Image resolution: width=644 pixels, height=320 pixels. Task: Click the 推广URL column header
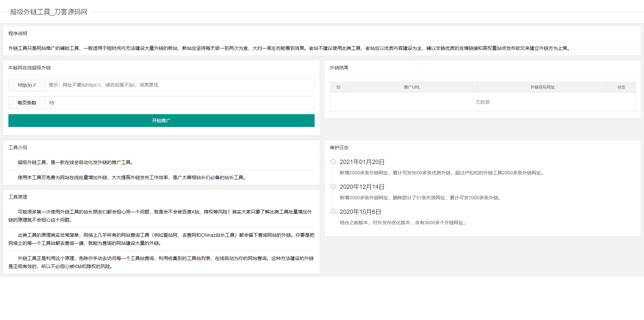412,87
